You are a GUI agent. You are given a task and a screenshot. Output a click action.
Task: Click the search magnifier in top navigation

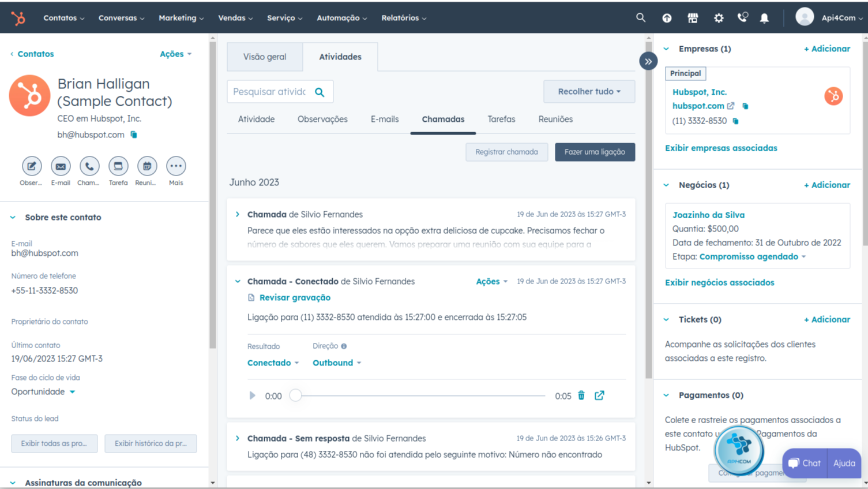point(640,18)
